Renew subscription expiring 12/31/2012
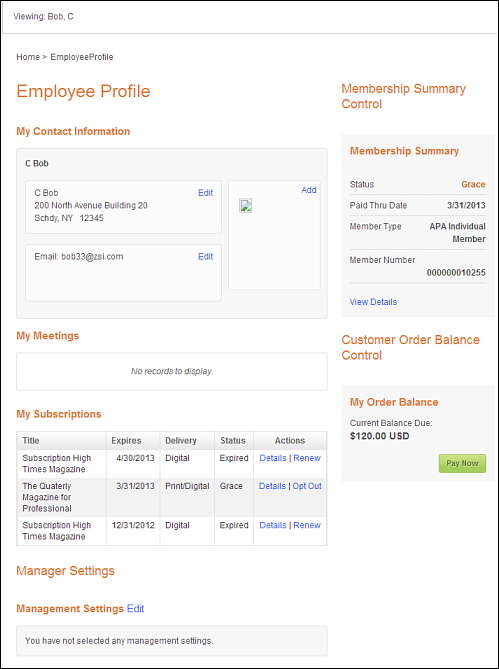499x669 pixels. click(x=307, y=525)
